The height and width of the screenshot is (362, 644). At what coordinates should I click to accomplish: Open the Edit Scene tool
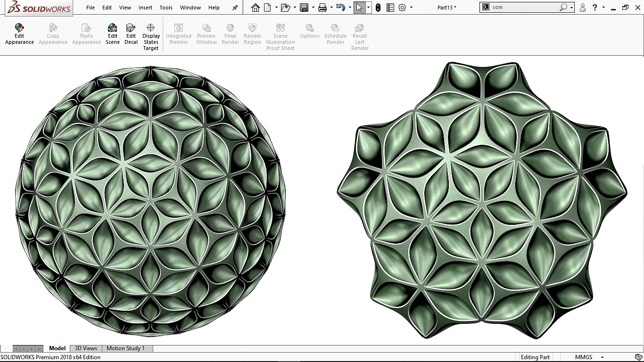[113, 34]
